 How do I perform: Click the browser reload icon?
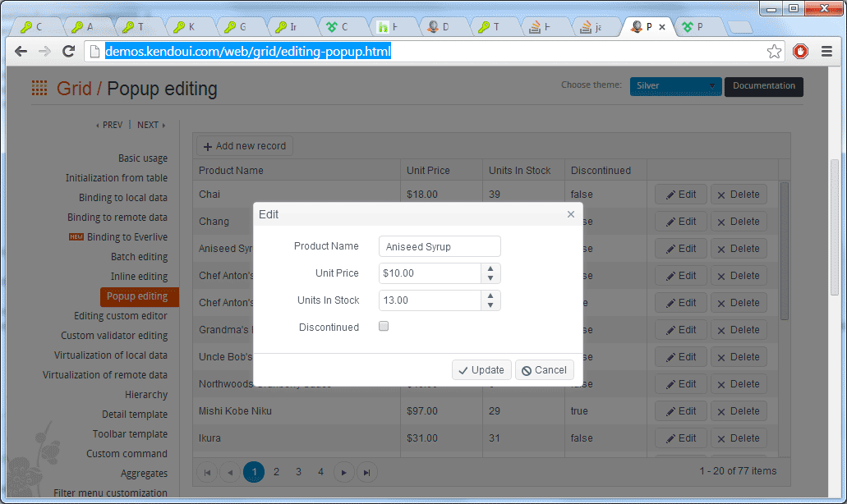[68, 51]
